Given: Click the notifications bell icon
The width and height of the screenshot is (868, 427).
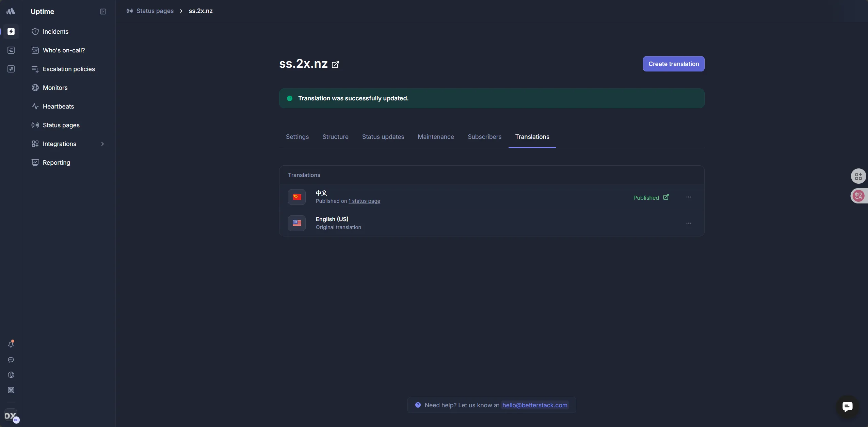Looking at the screenshot, I should point(11,344).
